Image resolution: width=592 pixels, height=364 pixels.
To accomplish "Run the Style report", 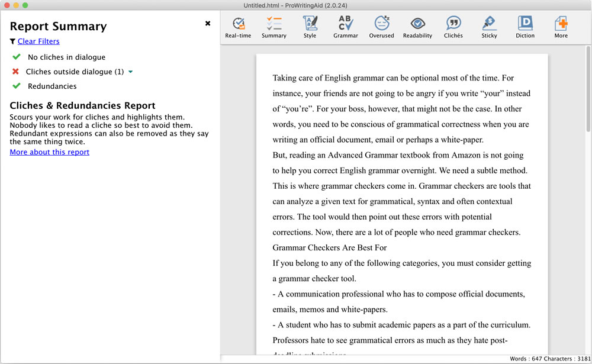I will point(310,28).
